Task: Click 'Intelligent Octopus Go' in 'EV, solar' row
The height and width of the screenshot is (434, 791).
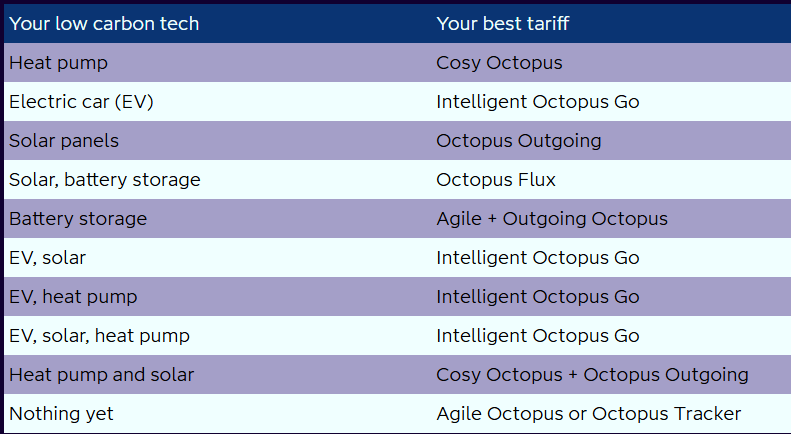Action: coord(537,258)
